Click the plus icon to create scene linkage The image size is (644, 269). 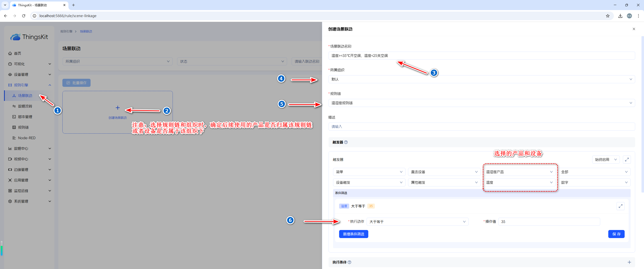pyautogui.click(x=117, y=108)
